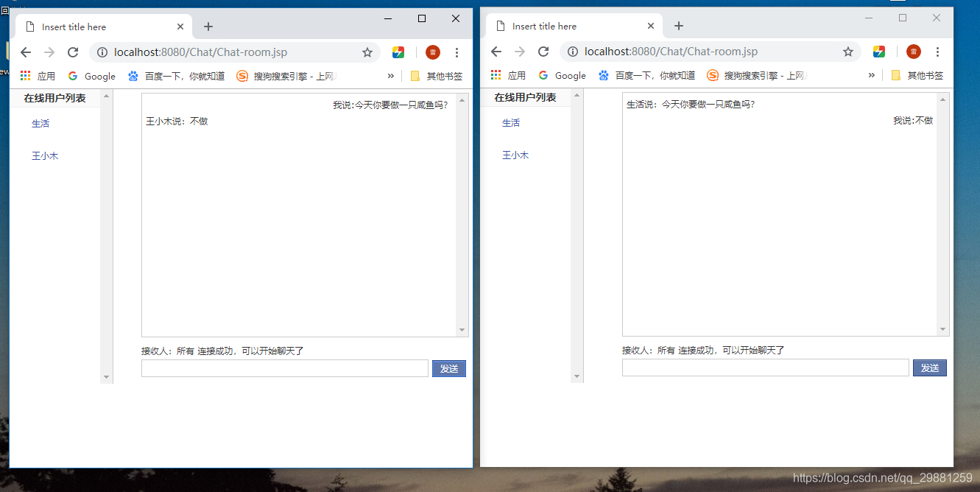Image resolution: width=980 pixels, height=492 pixels.
Task: Click message input field in left window
Action: (285, 368)
